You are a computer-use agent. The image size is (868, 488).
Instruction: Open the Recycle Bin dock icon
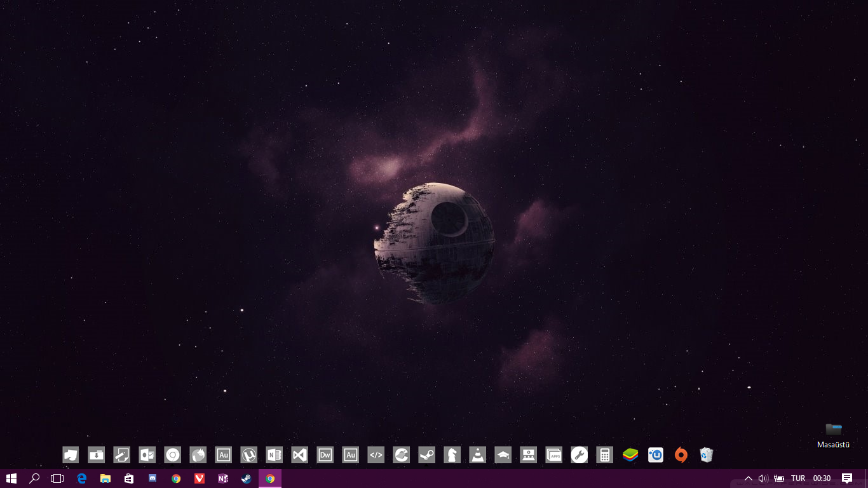[706, 454]
